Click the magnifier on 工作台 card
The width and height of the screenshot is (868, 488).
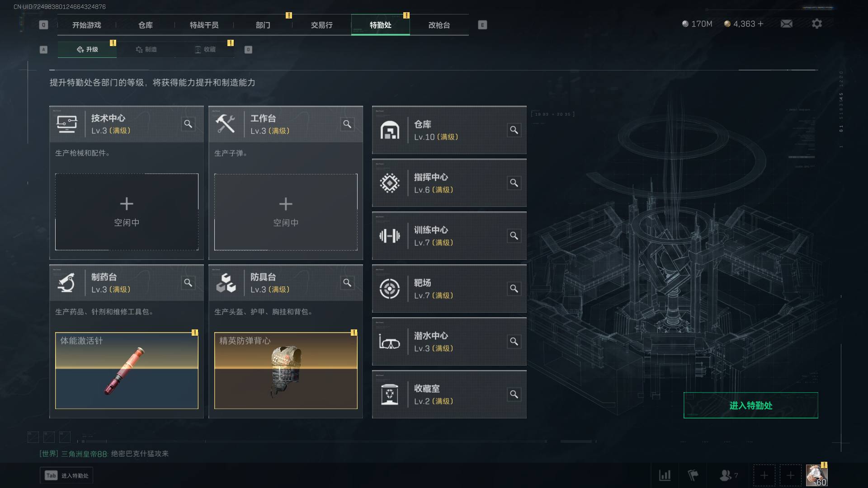tap(347, 124)
